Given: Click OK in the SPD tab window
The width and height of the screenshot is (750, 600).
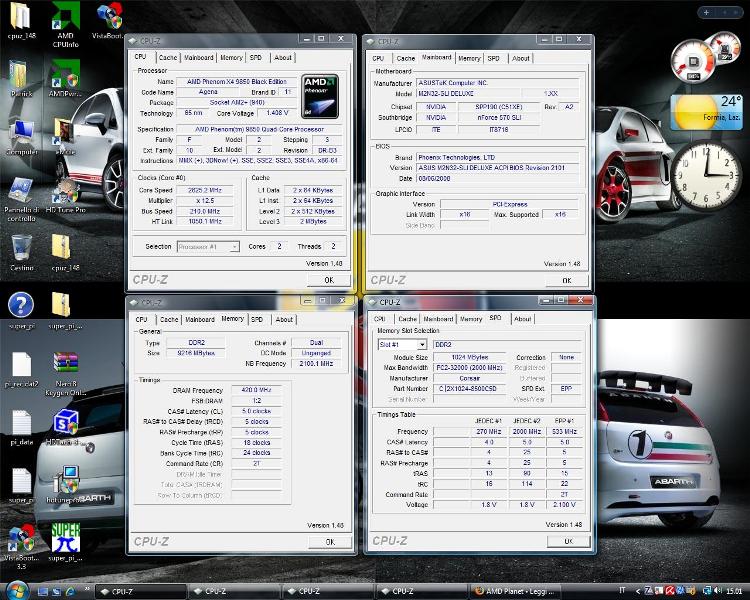Looking at the screenshot, I should [x=568, y=541].
